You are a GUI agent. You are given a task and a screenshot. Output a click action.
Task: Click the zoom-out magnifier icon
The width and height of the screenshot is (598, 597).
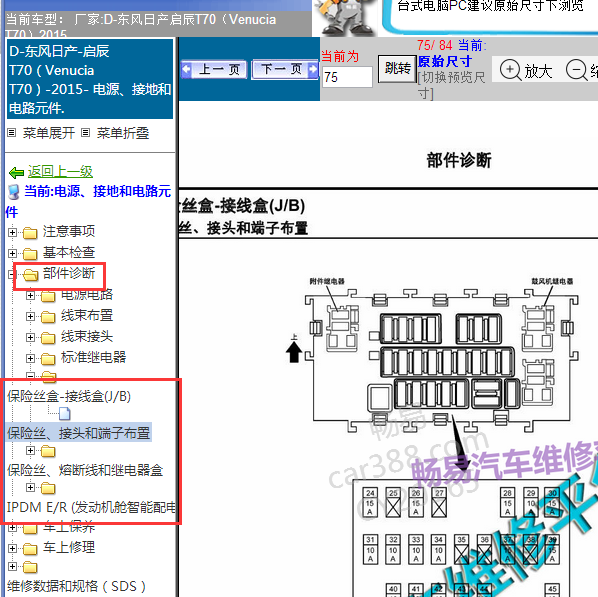(576, 70)
